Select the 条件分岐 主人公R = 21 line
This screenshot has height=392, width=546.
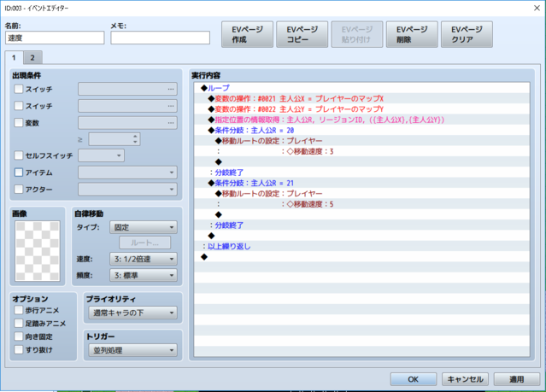click(x=361, y=183)
